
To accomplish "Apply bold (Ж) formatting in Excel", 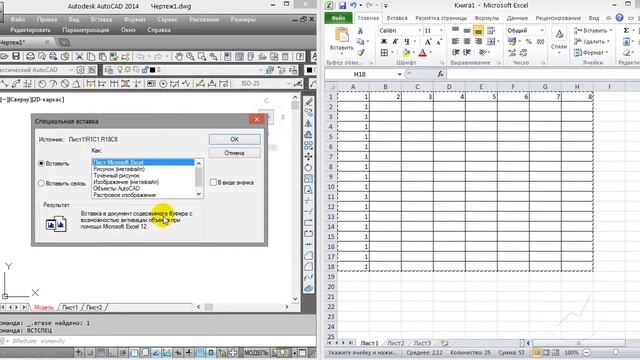I will [384, 41].
